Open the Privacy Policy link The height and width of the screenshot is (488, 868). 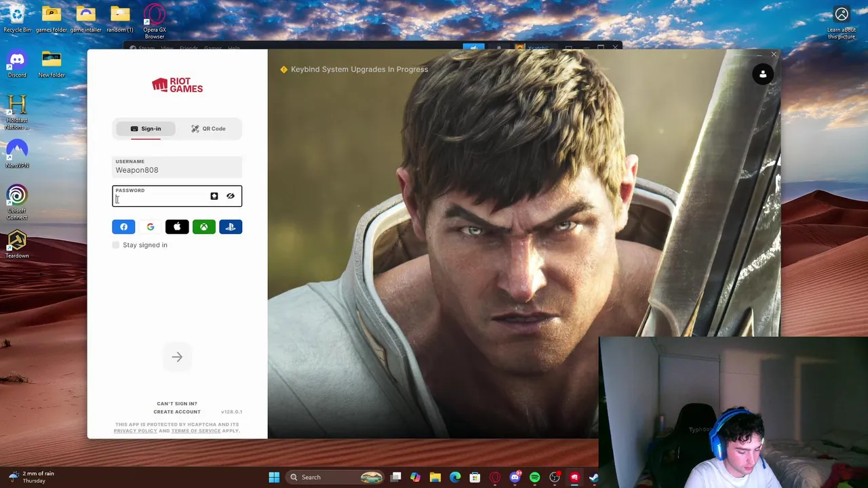coord(136,430)
